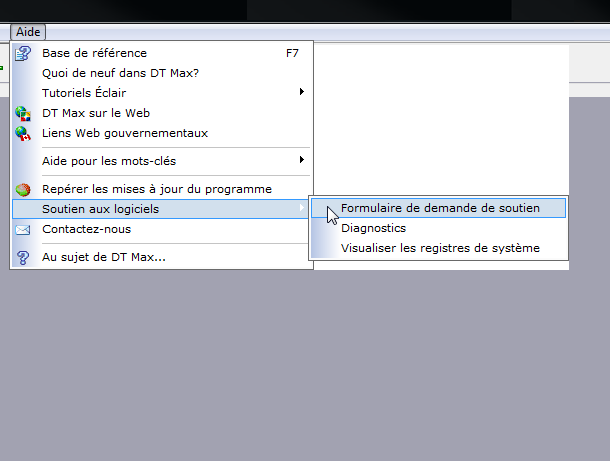The height and width of the screenshot is (461, 610).
Task: Expand the Aide pour les mots-clés arrow
Action: tap(301, 160)
